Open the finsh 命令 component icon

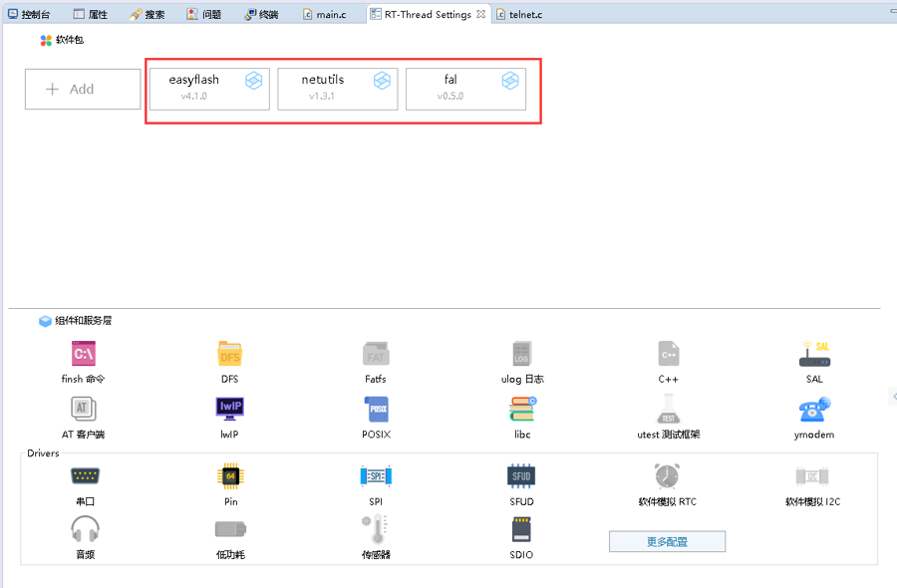pos(84,354)
